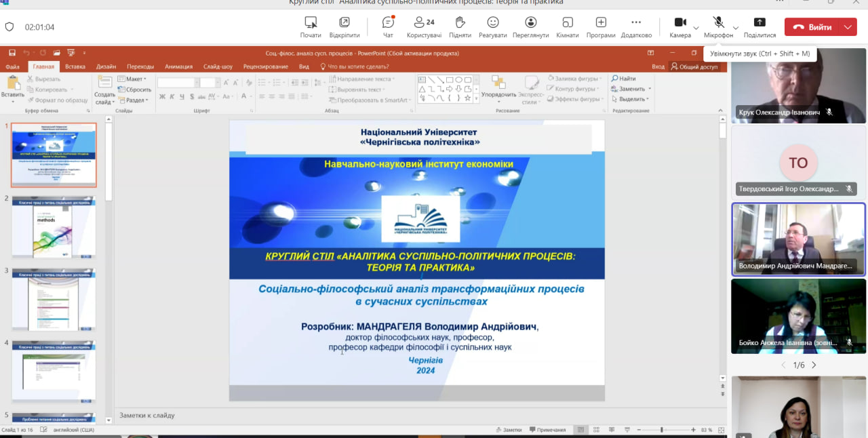
Task: Open the Анимация ribbon tab
Action: (178, 66)
